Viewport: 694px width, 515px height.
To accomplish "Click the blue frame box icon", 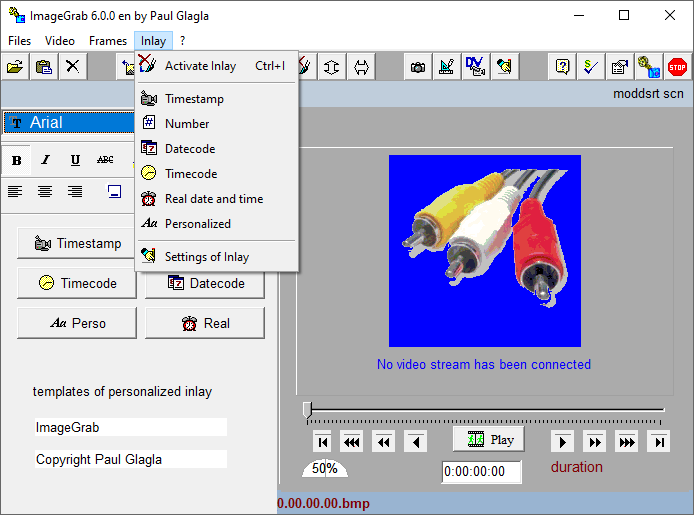I will tap(115, 192).
